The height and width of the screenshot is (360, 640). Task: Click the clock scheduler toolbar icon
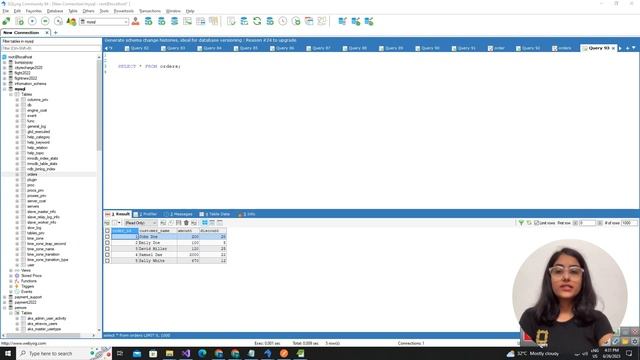click(x=283, y=21)
